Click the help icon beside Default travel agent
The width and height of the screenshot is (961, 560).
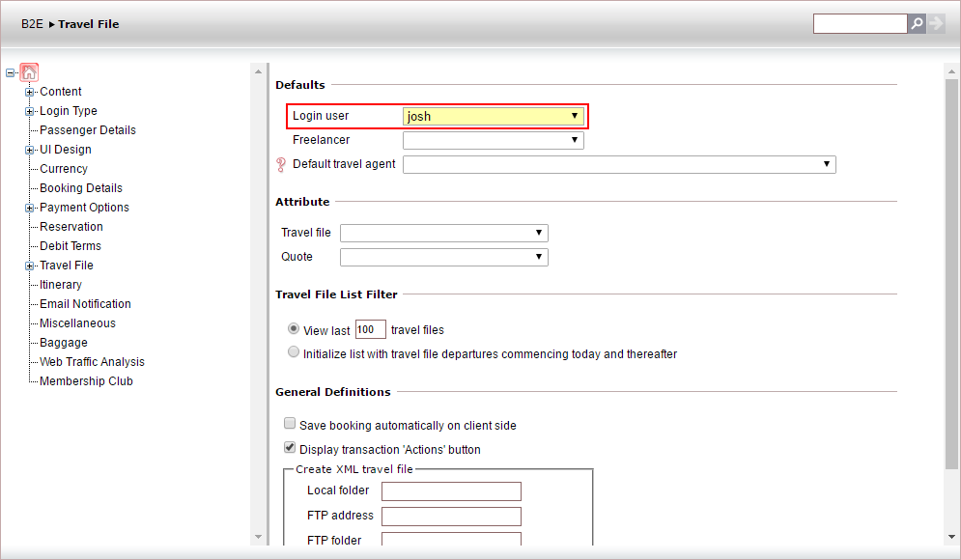[281, 165]
